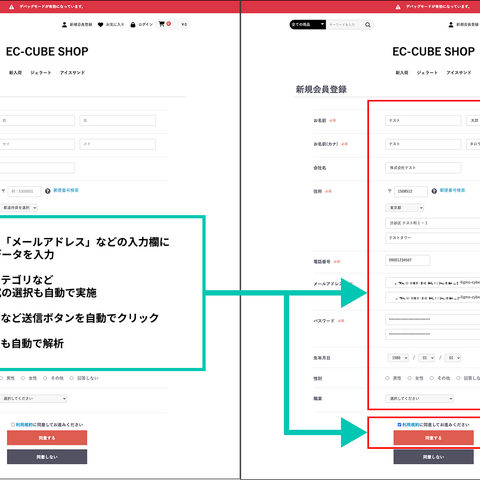Image resolution: width=480 pixels, height=480 pixels.
Task: Open the prefecture select dropdown on the left page
Action: [x=19, y=208]
